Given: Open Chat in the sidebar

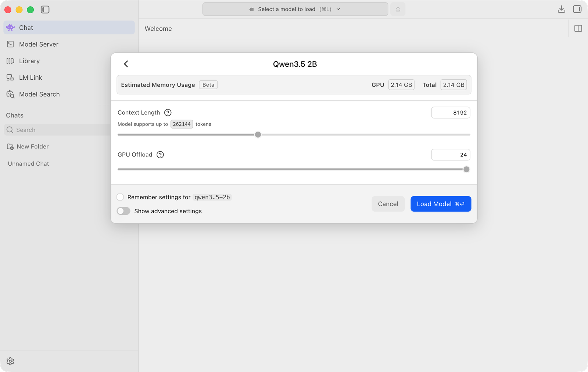Looking at the screenshot, I should (x=69, y=28).
